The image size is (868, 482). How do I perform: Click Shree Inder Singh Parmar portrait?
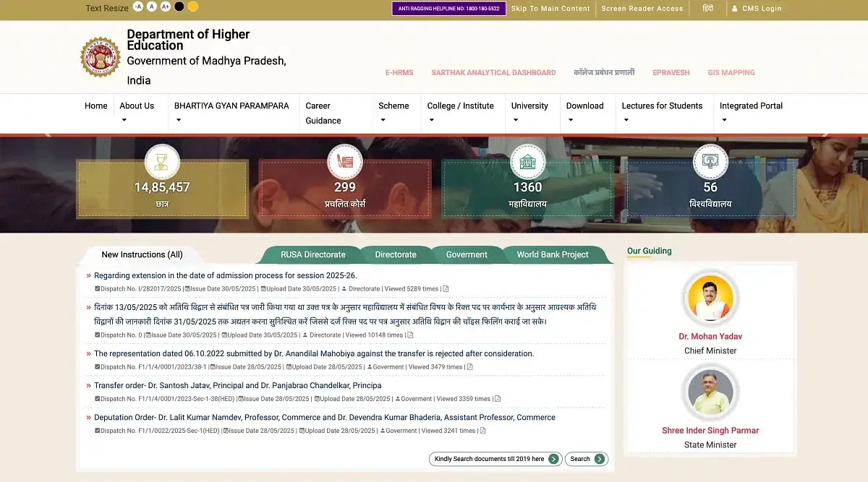[710, 392]
